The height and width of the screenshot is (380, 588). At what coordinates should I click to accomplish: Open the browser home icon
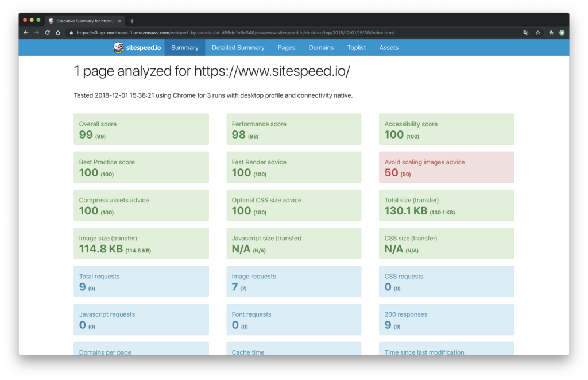58,33
